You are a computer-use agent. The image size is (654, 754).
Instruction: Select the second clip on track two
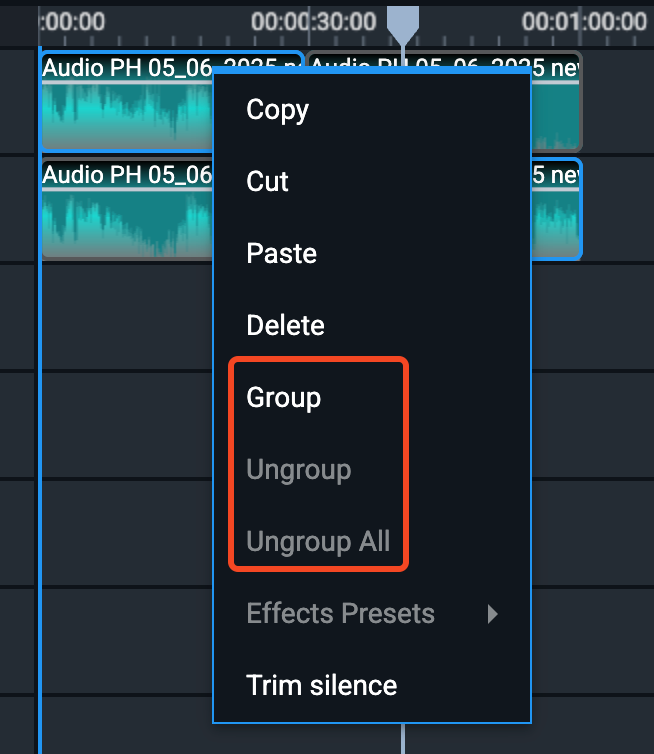(556, 210)
